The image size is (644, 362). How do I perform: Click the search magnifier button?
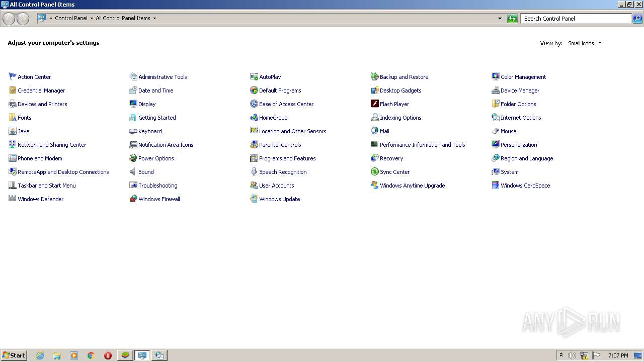click(637, 19)
